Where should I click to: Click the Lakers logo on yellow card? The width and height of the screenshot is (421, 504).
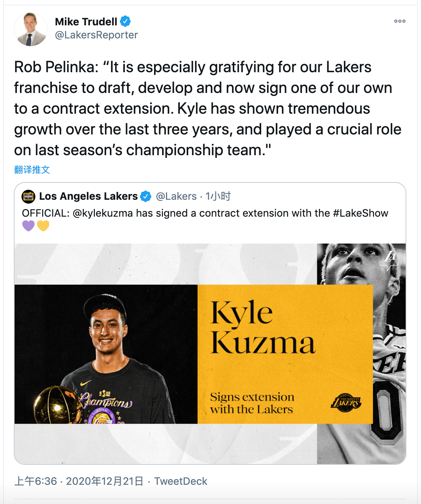(x=346, y=403)
